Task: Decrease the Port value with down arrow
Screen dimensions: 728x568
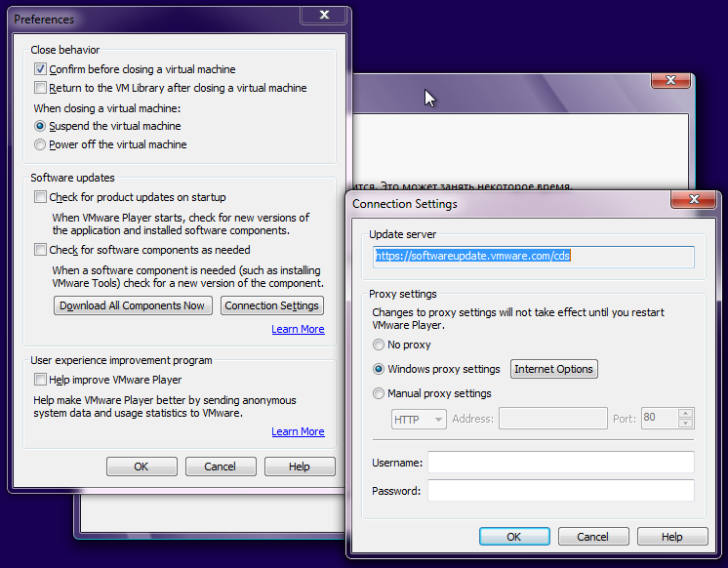Action: tap(686, 424)
